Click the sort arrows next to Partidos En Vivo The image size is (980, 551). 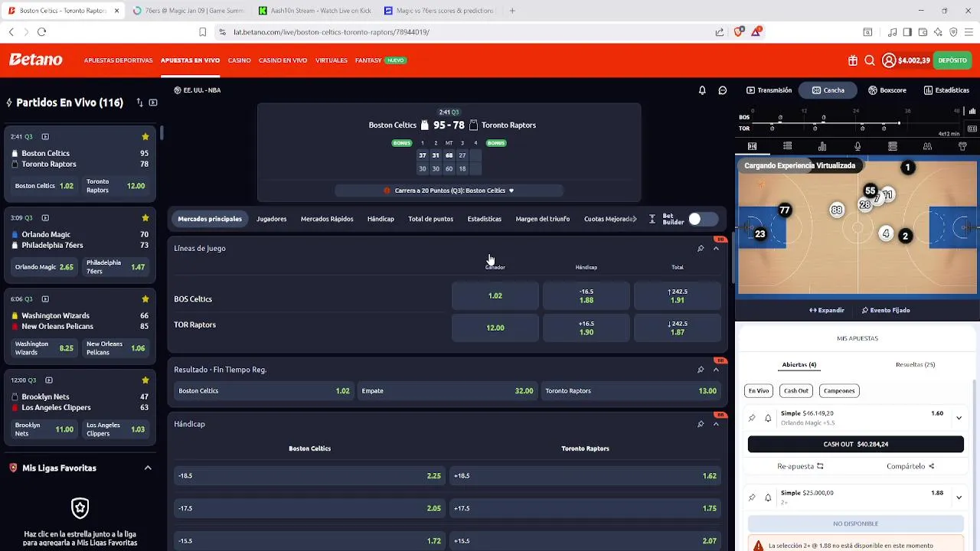tap(139, 103)
